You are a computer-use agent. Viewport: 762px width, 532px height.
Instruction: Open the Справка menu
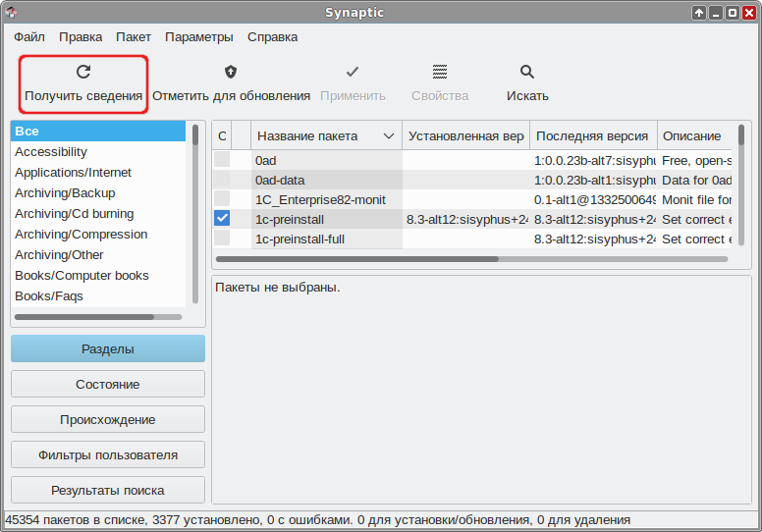pyautogui.click(x=273, y=37)
